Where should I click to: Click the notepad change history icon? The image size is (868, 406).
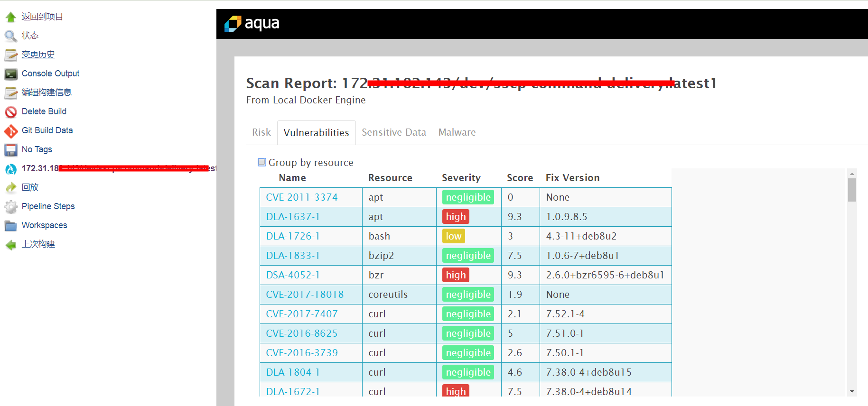click(x=11, y=55)
